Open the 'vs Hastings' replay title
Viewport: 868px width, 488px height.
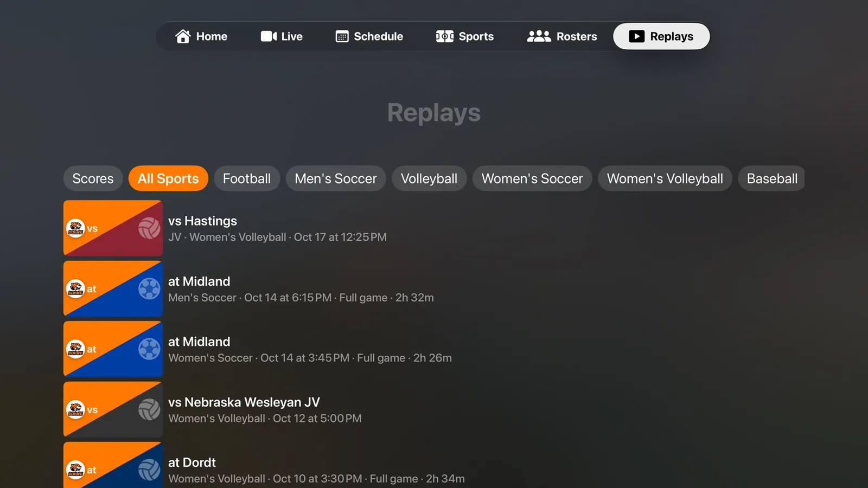click(202, 221)
